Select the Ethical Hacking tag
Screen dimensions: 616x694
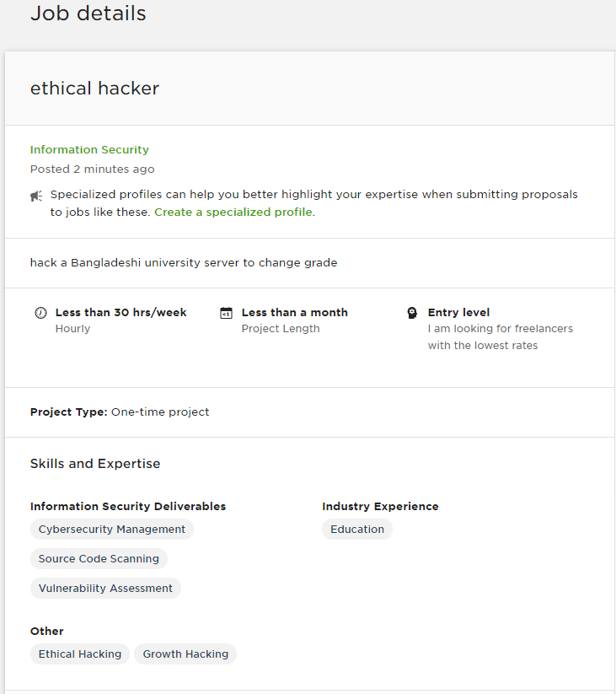pyautogui.click(x=79, y=654)
